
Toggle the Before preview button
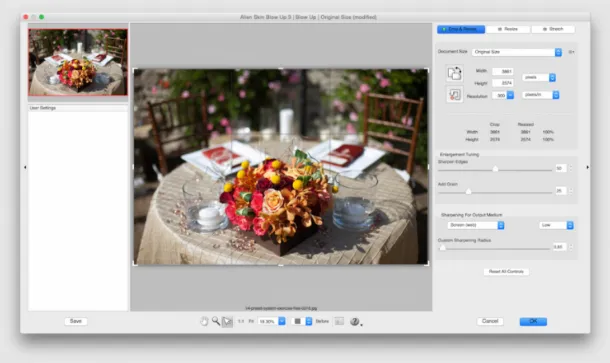(x=322, y=321)
